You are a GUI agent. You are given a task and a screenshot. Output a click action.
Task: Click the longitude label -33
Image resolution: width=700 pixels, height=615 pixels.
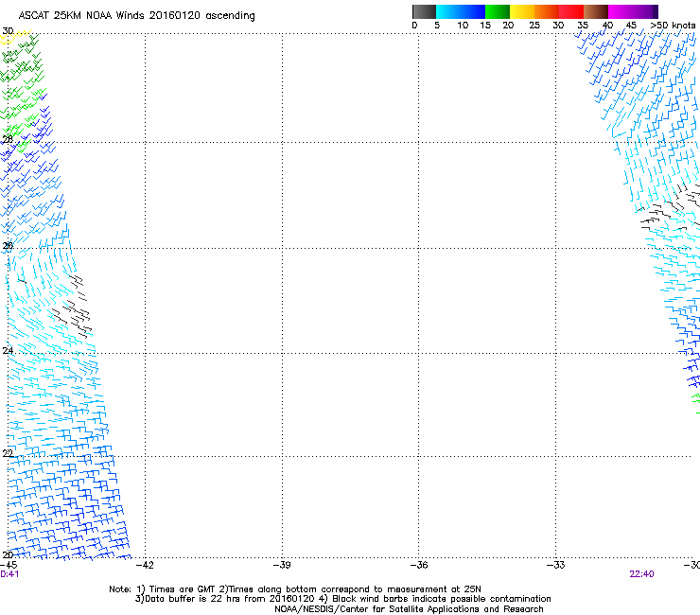coord(556,565)
